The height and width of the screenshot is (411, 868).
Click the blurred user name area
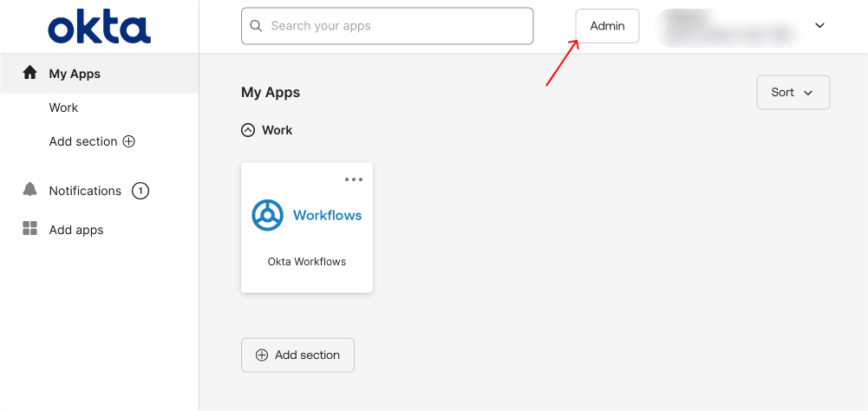click(729, 27)
